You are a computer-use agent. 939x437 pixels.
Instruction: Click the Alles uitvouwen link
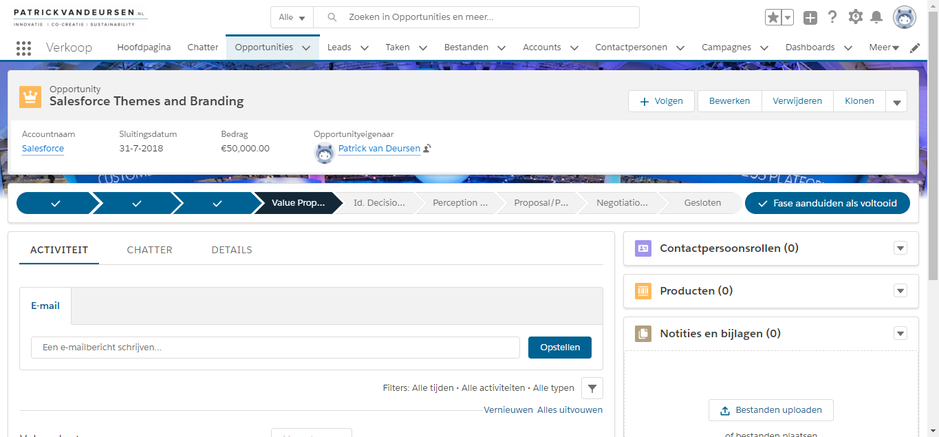(x=570, y=410)
